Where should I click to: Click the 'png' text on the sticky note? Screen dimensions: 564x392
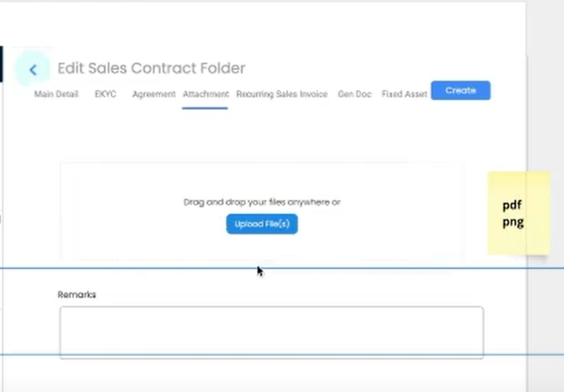[513, 221]
